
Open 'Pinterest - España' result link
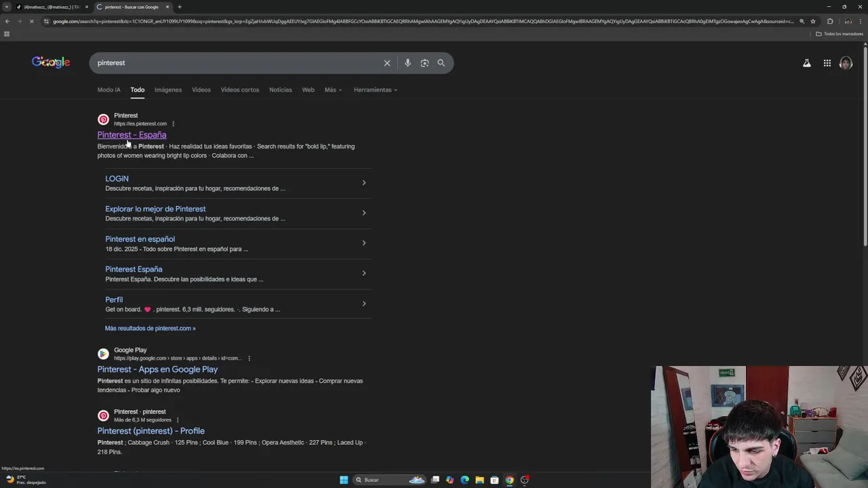tap(132, 135)
